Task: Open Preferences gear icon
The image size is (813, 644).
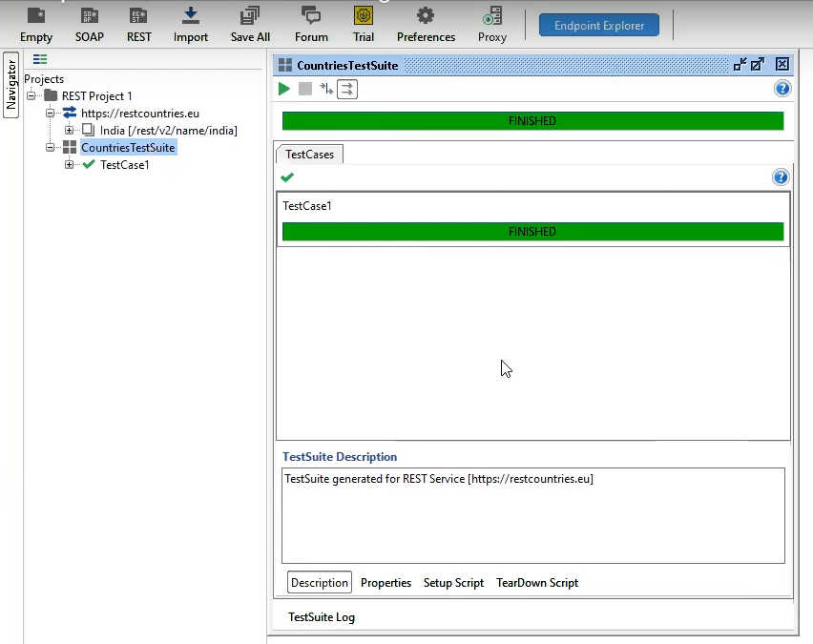Action: click(426, 24)
